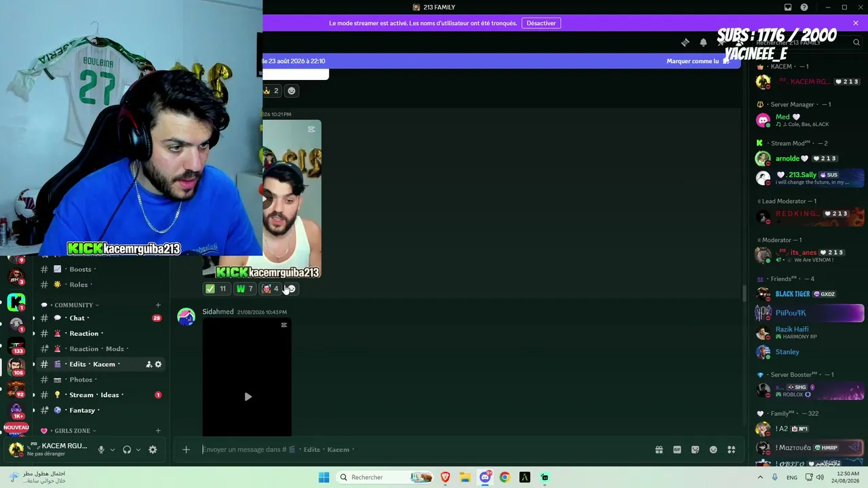Viewport: 868px width, 488px height.
Task: Open member BLACK TIGER in list
Action: tap(809, 294)
